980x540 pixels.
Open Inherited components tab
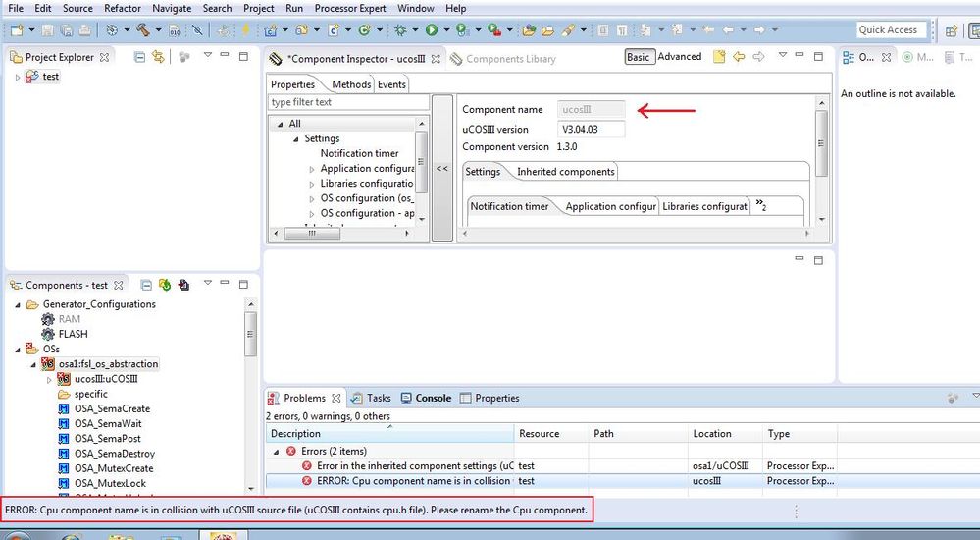click(x=566, y=172)
